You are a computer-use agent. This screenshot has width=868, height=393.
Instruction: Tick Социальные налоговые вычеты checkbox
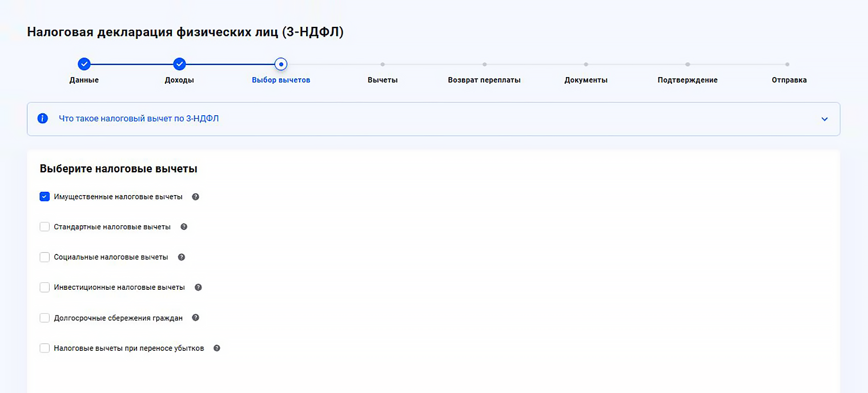click(45, 257)
